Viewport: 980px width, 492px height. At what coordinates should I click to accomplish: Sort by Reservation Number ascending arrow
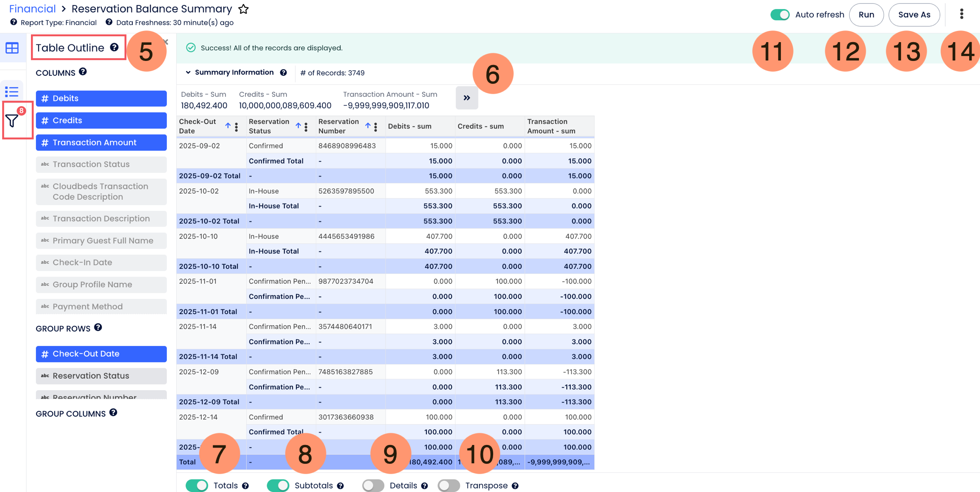tap(368, 126)
